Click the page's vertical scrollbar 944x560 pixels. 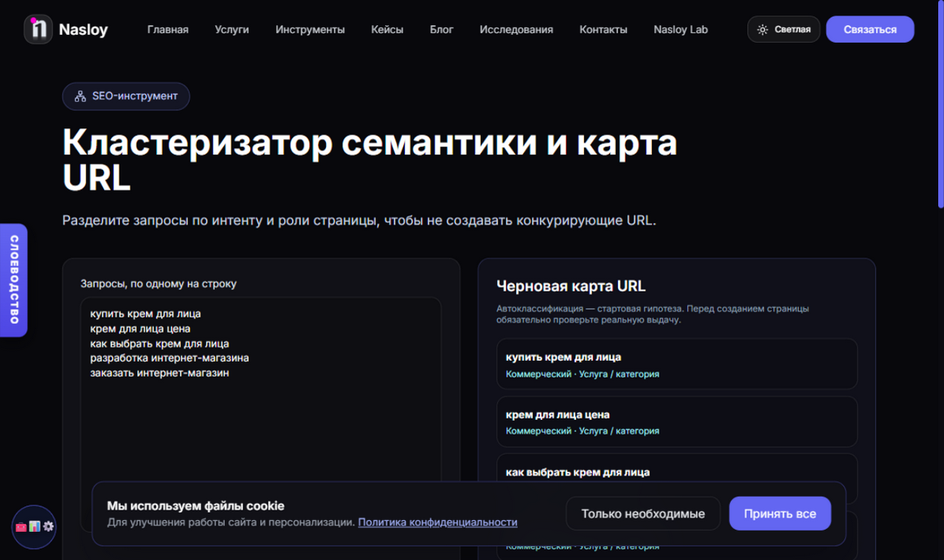940,103
